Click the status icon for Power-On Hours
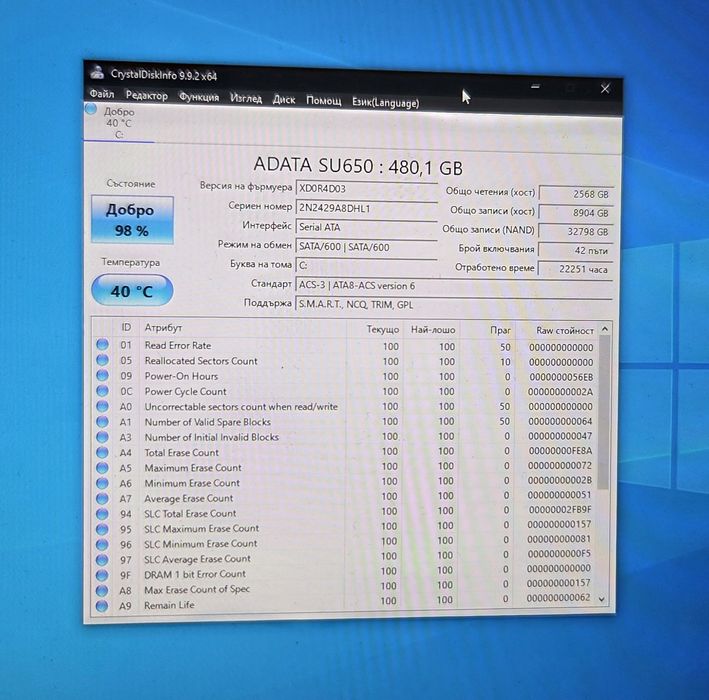This screenshot has width=709, height=700. click(x=103, y=375)
